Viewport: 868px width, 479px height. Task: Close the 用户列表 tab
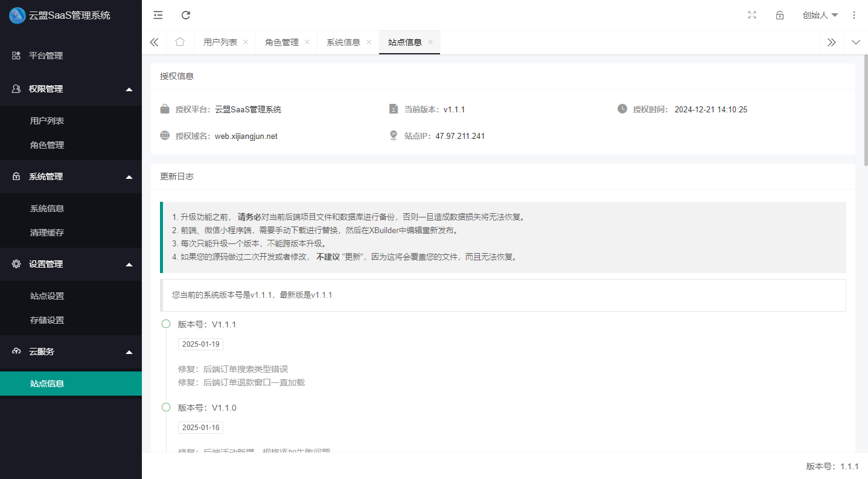pyautogui.click(x=245, y=42)
